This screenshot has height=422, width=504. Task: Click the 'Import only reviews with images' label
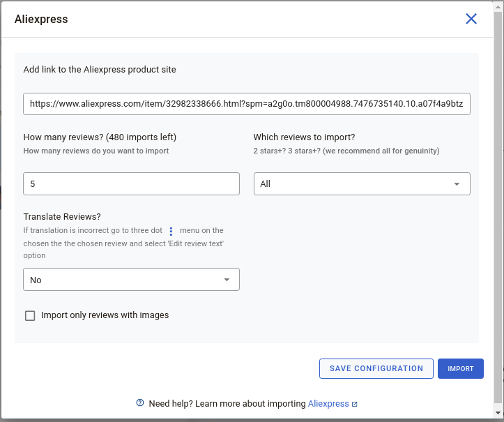pos(105,315)
